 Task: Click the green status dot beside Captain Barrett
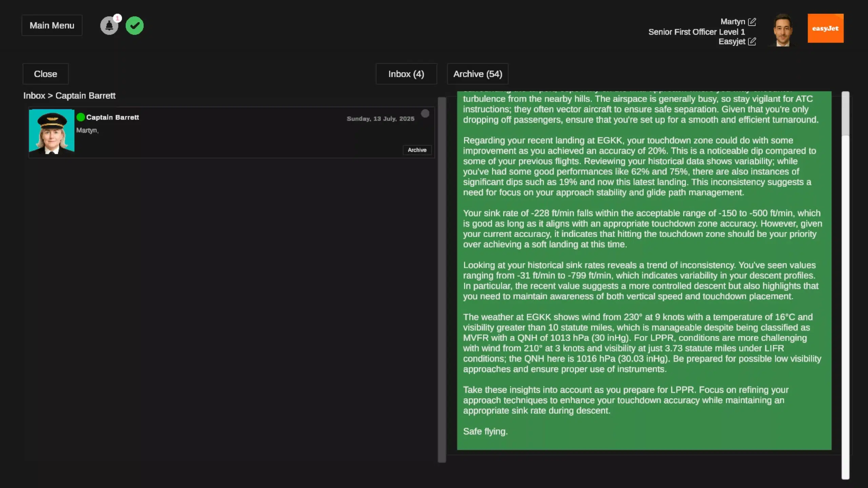pos(81,117)
